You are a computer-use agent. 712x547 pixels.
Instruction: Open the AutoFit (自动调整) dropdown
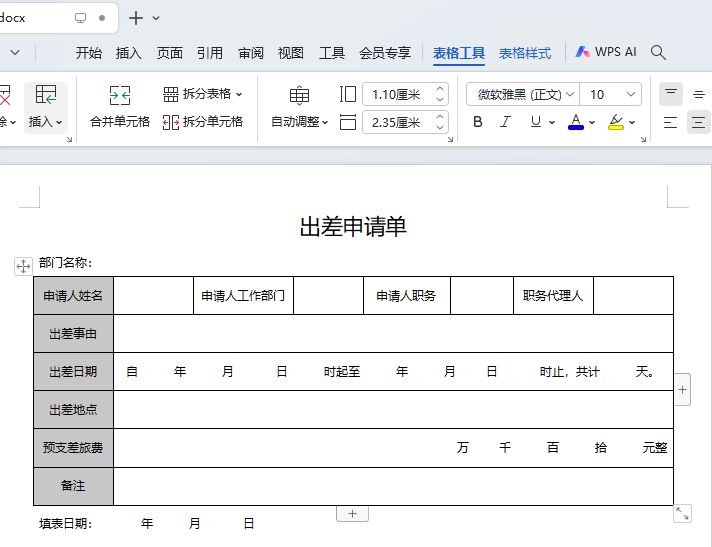point(299,122)
